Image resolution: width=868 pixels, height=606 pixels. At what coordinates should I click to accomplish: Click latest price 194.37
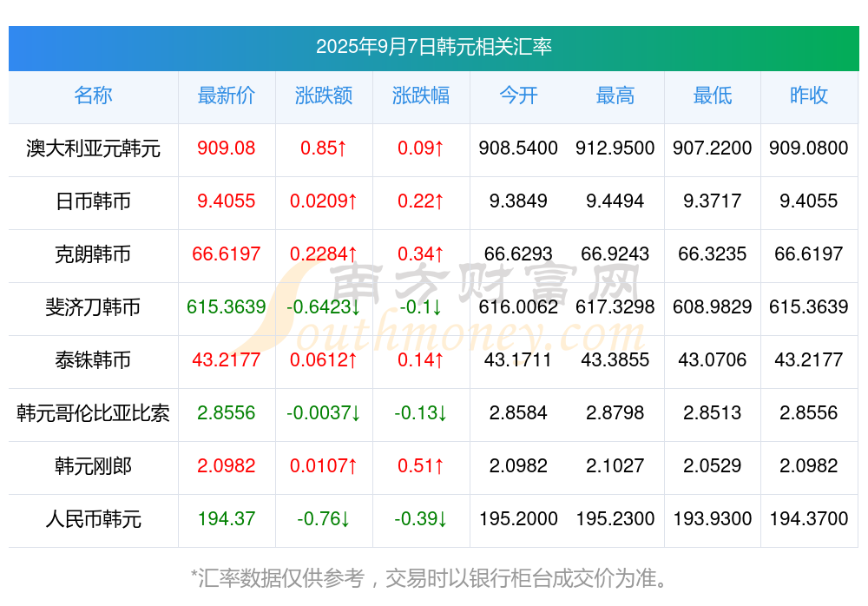tap(227, 518)
